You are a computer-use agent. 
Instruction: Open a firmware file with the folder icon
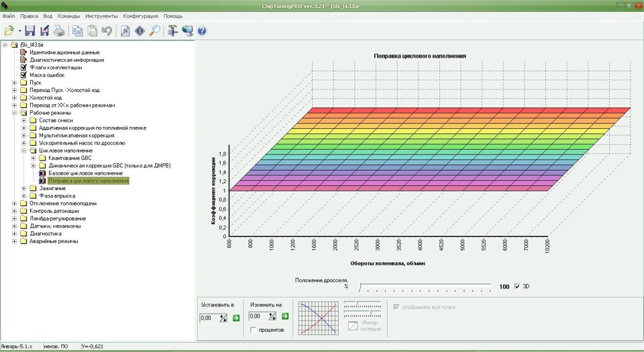[x=9, y=31]
